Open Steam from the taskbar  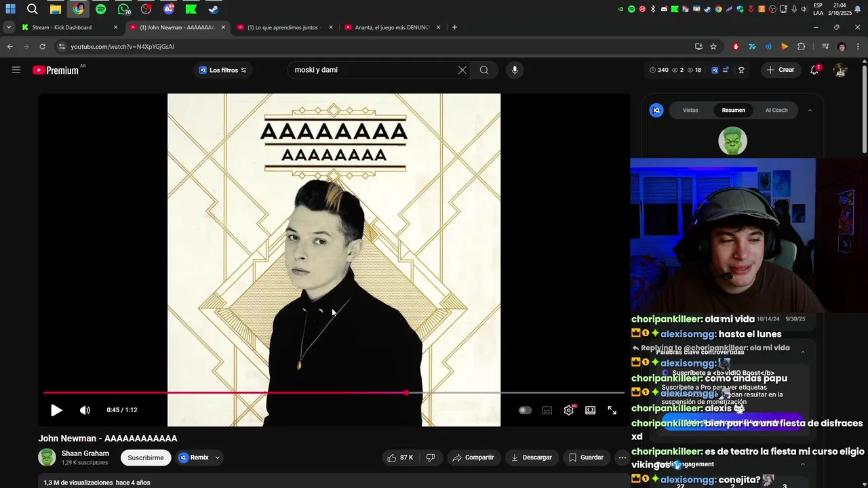[214, 9]
